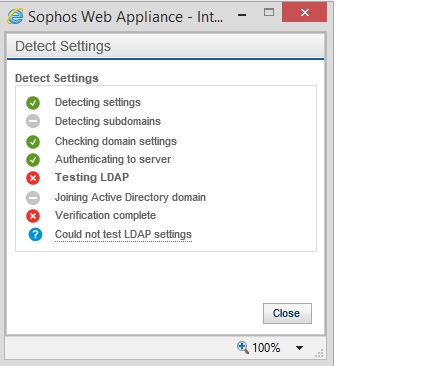Click the resize grip in window corner
447x366 pixels.
[x=319, y=353]
